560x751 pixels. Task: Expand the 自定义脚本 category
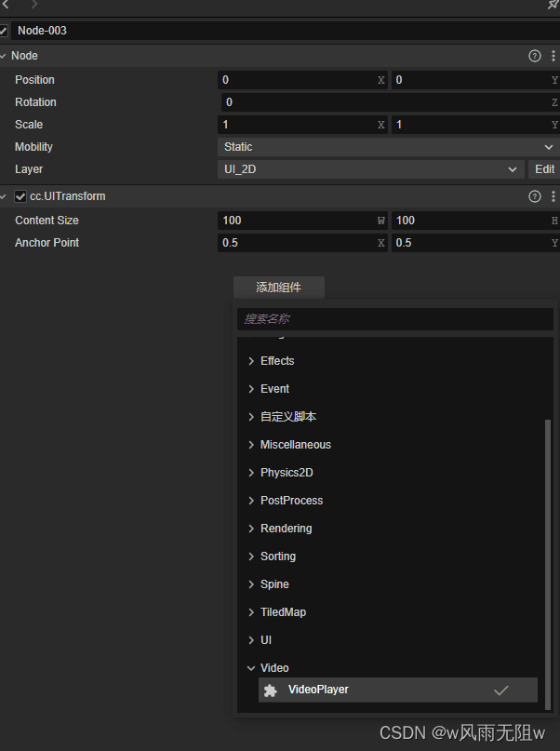[251, 417]
